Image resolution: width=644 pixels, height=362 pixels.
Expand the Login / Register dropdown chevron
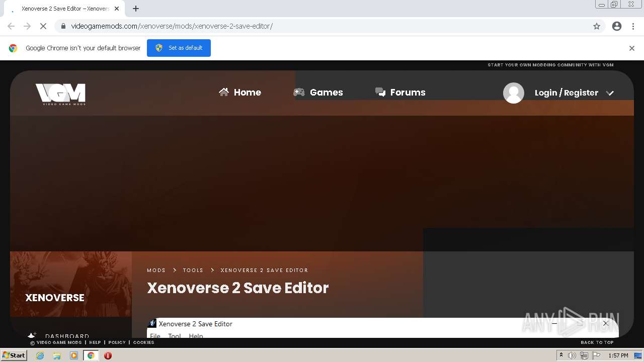610,93
